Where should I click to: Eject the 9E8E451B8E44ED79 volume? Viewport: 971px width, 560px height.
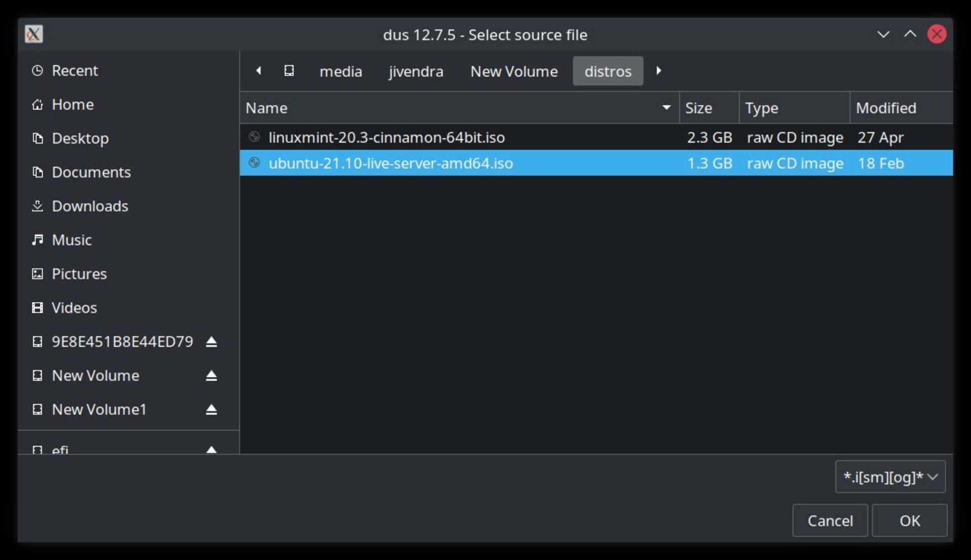pos(211,342)
